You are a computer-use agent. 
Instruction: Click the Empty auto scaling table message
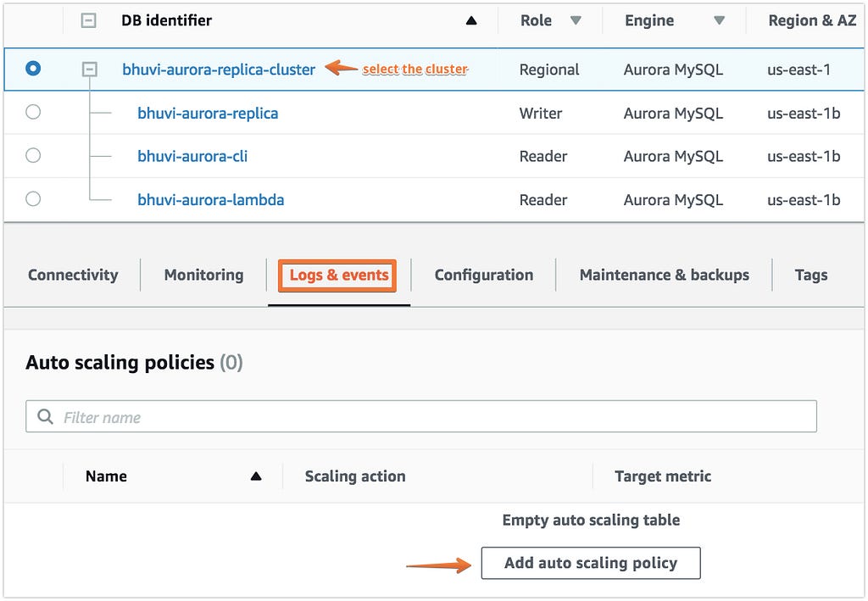click(591, 520)
